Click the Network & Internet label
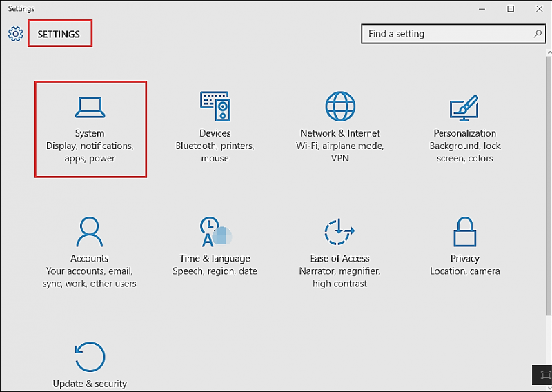 [339, 133]
